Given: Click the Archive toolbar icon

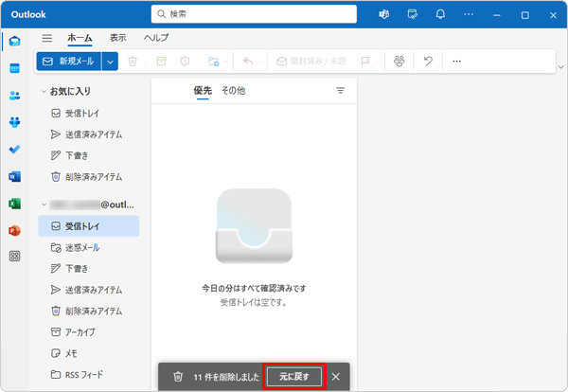Looking at the screenshot, I should point(161,62).
